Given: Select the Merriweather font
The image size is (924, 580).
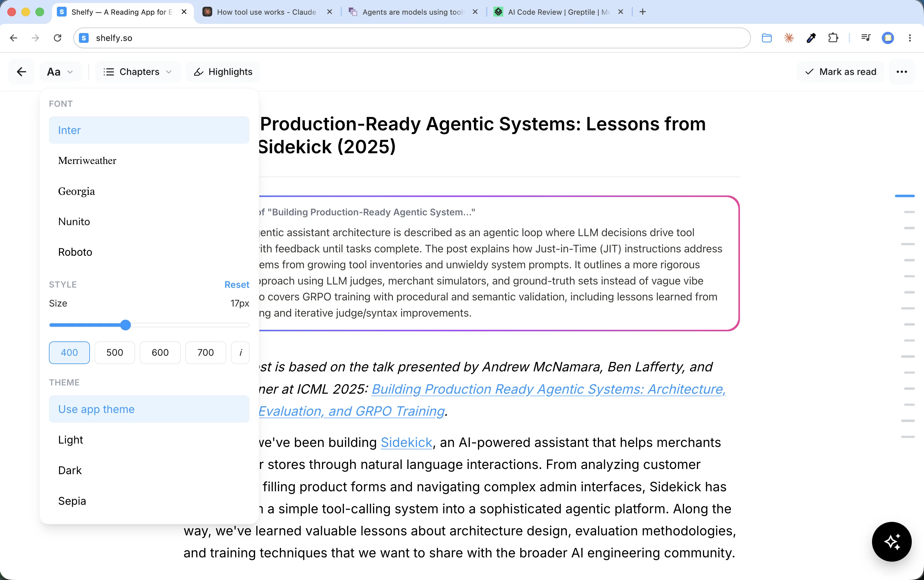Looking at the screenshot, I should pyautogui.click(x=149, y=160).
